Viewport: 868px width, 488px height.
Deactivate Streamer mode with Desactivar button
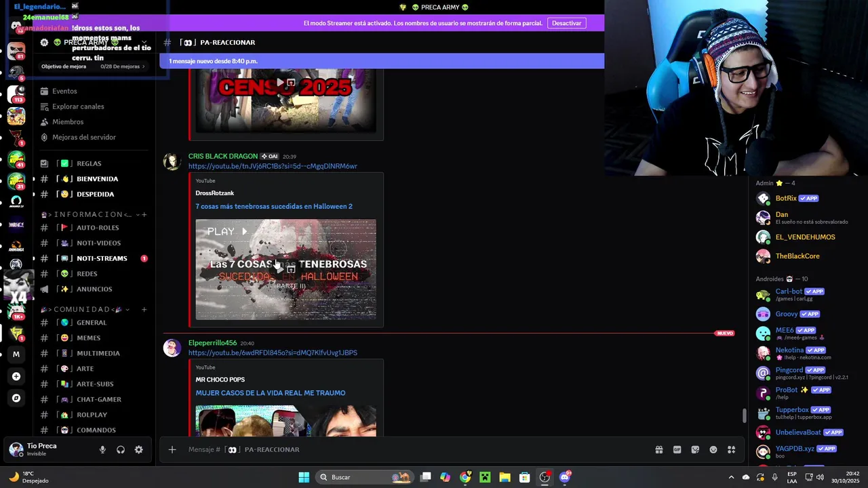(x=566, y=23)
